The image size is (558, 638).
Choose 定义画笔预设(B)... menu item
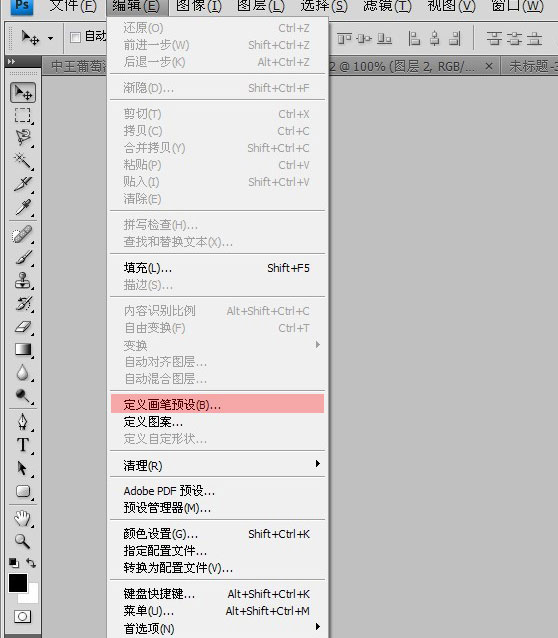coord(217,404)
